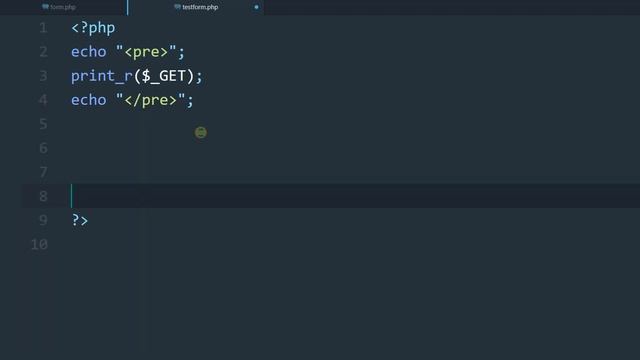Click the "</pre>" string on line 4
The width and height of the screenshot is (640, 360).
click(x=151, y=100)
